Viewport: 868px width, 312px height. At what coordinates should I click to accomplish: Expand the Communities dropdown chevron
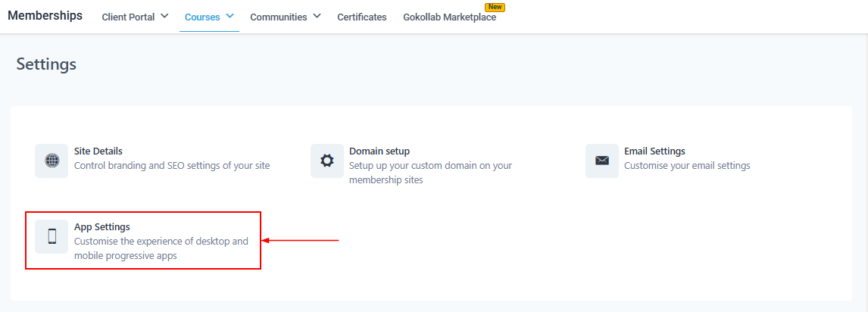(317, 16)
